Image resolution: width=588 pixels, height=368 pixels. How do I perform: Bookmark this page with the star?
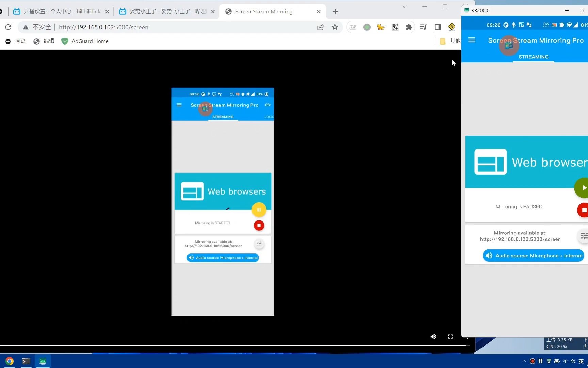[x=335, y=27]
